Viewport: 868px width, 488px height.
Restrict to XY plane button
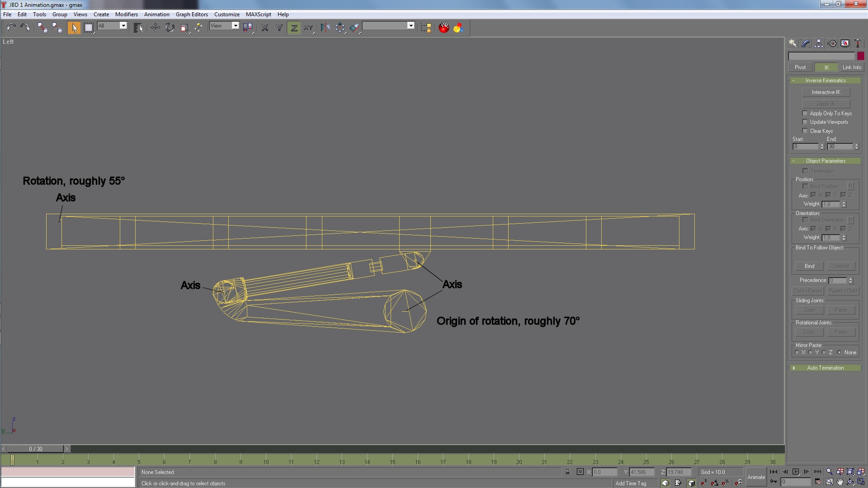[308, 28]
